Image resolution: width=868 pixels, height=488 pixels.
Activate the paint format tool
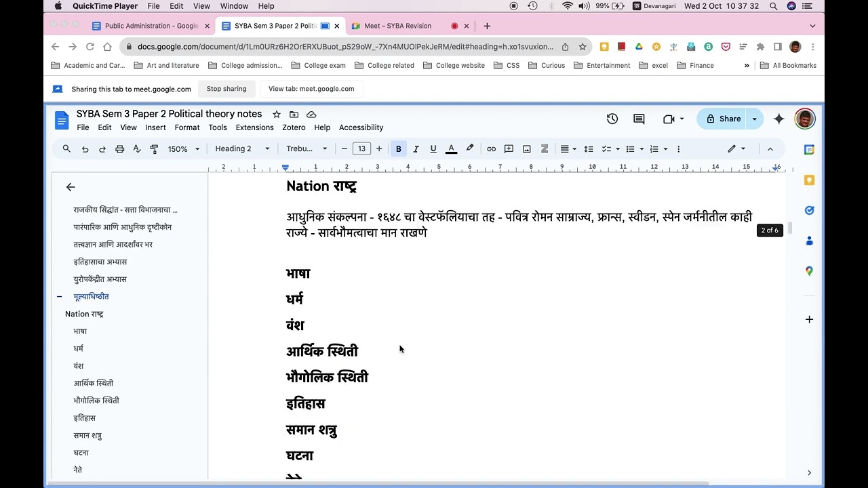click(154, 149)
